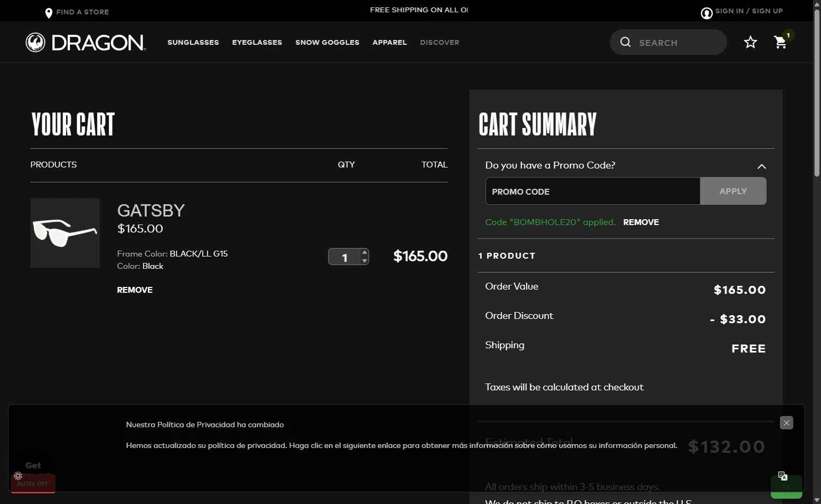Click the Shipping value 'FREE'
The image size is (821, 504).
[x=748, y=349]
